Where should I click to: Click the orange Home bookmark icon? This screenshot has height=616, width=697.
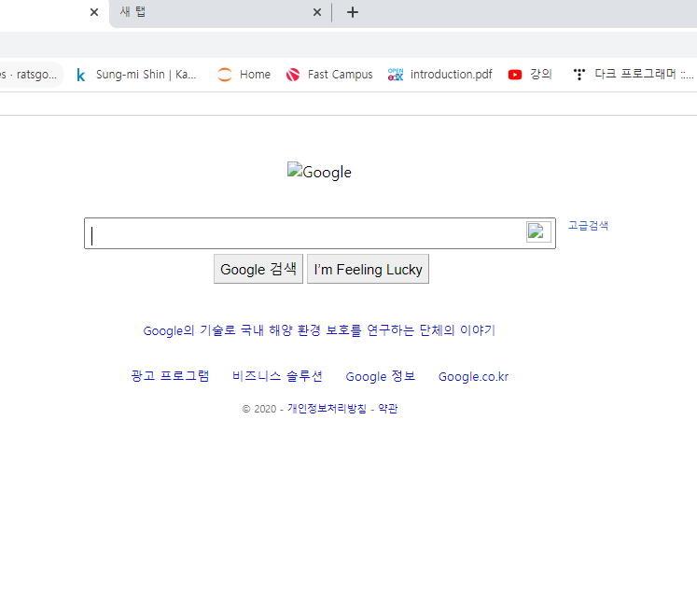tap(225, 75)
